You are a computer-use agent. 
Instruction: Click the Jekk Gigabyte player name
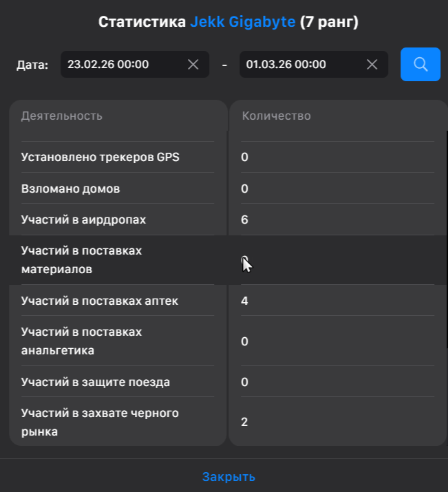[x=243, y=22]
